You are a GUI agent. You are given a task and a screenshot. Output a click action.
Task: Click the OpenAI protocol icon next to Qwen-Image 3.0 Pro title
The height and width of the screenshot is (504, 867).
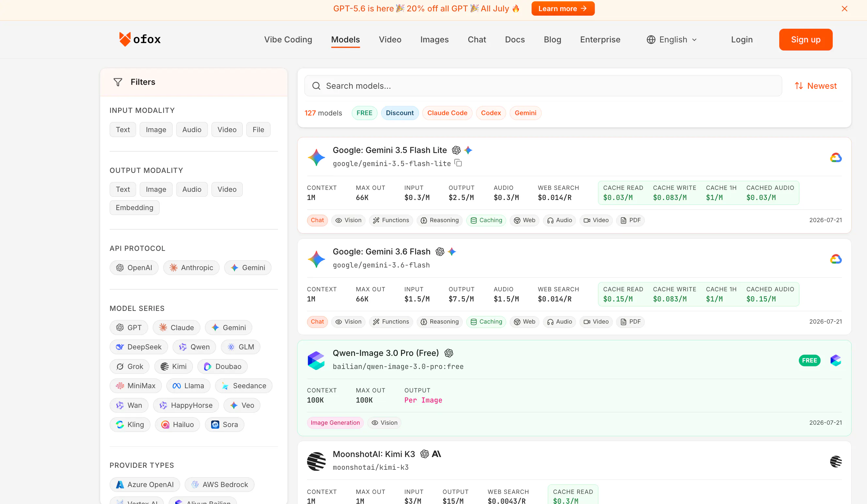[449, 353]
